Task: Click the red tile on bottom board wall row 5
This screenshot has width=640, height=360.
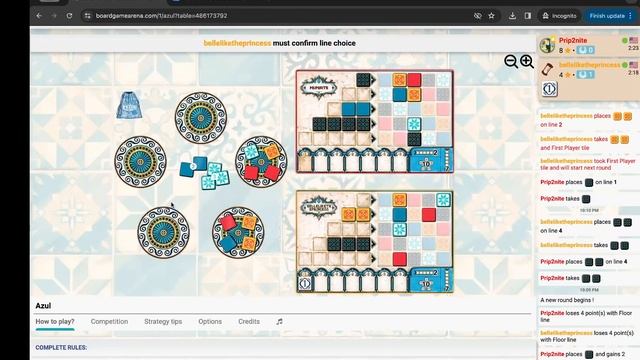Action: [x=399, y=259]
